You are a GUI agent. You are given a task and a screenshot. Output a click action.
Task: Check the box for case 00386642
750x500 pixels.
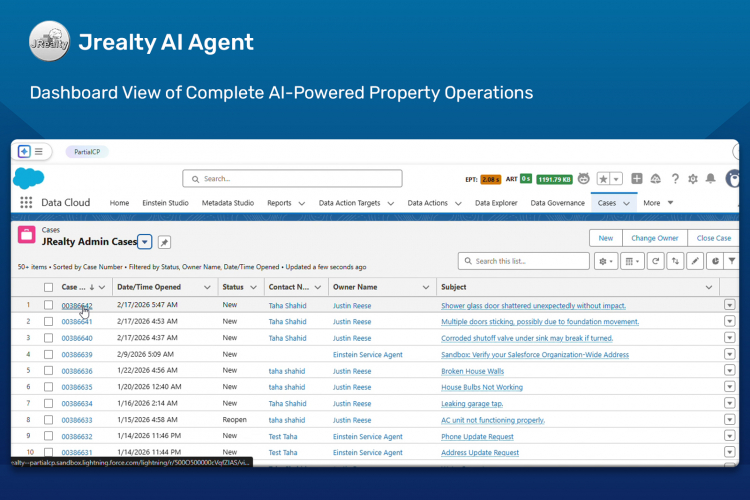(48, 305)
